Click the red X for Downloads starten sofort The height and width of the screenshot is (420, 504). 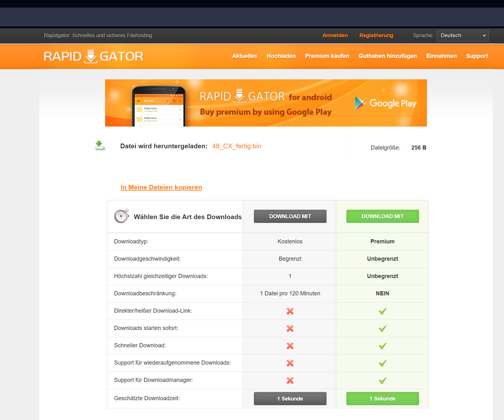[290, 328]
